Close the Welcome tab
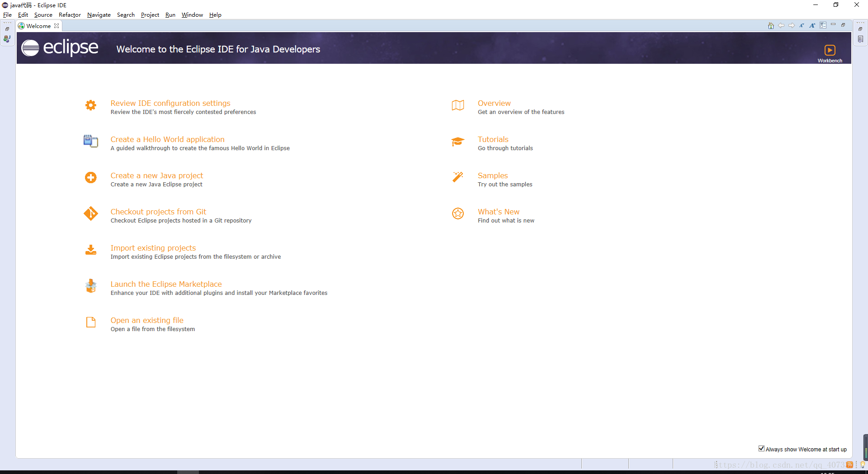868x474 pixels. (57, 26)
